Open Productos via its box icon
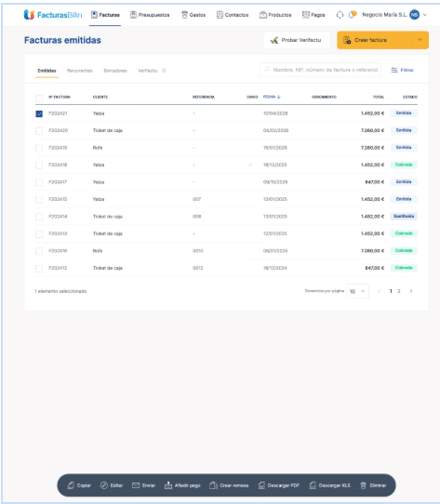 point(263,15)
